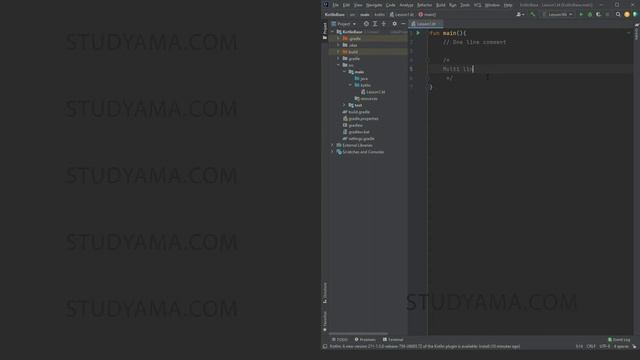Start debugging with the bug icon
The height and width of the screenshot is (360, 640).
[590, 14]
